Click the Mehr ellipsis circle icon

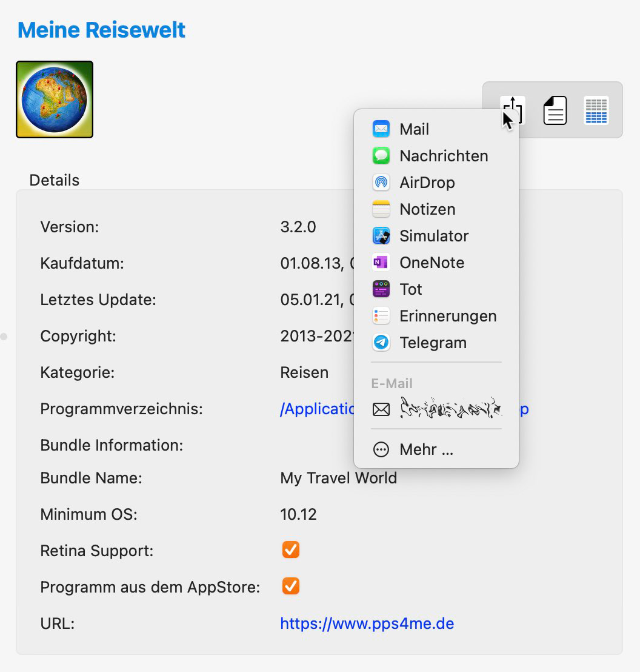(x=381, y=449)
